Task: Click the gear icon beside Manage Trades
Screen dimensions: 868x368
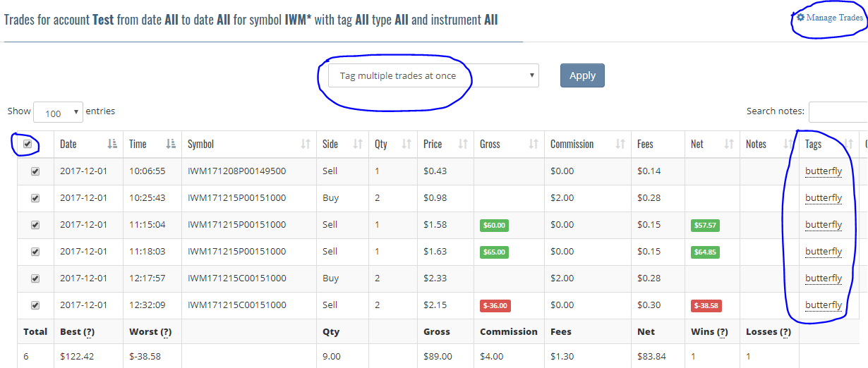Action: 800,18
